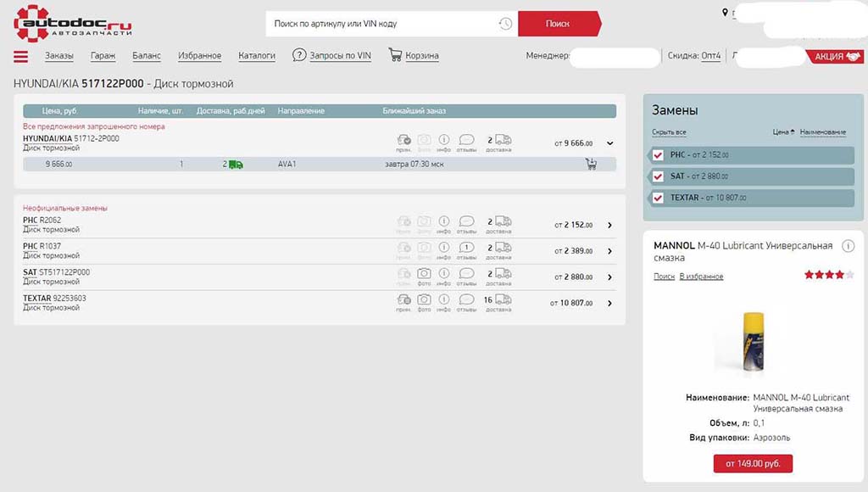868x492 pixels.
Task: Open info icon beside MANNOL M-40 title
Action: [849, 246]
